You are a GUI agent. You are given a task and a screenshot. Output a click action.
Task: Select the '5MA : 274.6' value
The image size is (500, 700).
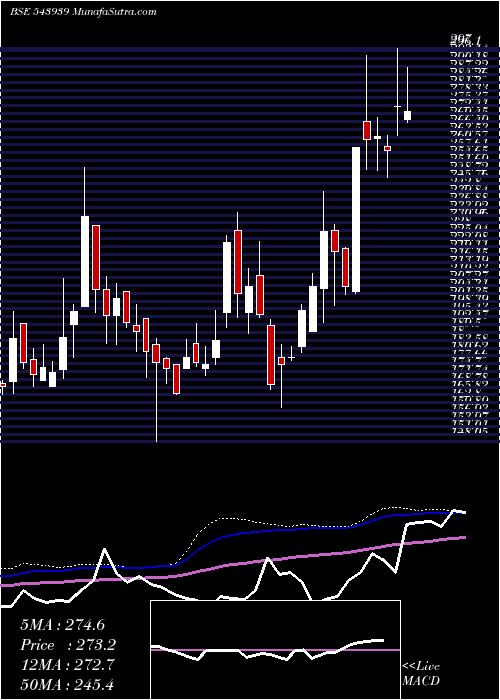[62, 624]
